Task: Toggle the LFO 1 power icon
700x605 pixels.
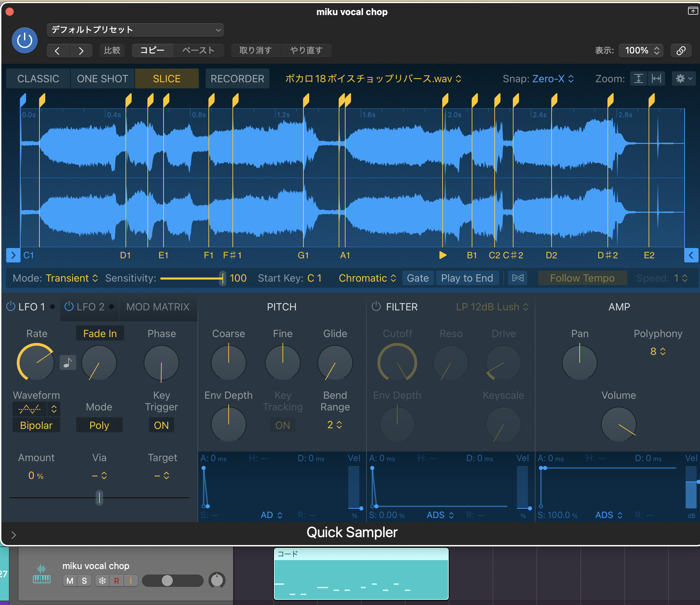Action: pyautogui.click(x=11, y=306)
